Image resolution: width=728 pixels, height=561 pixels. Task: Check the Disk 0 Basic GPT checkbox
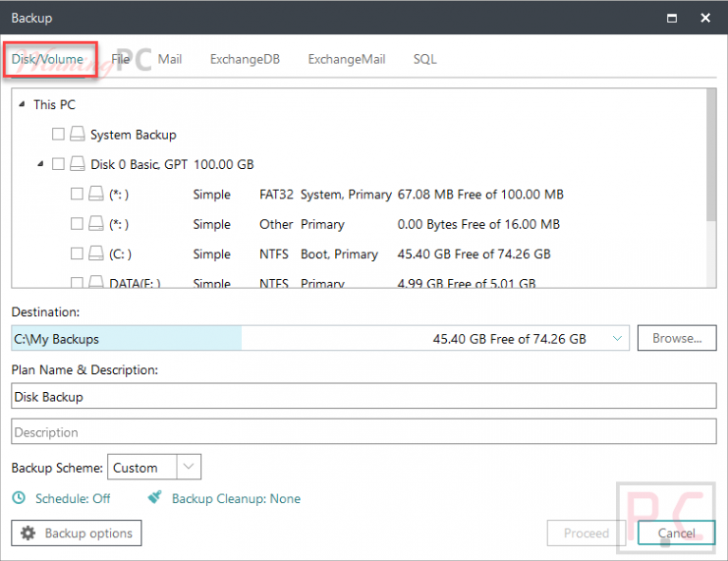(x=58, y=164)
